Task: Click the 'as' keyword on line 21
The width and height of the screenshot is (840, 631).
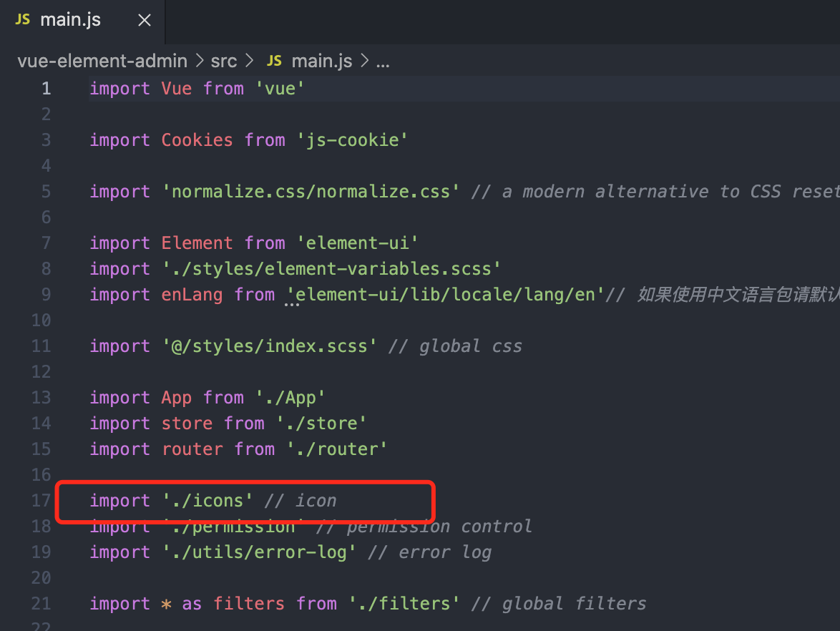Action: 192,604
